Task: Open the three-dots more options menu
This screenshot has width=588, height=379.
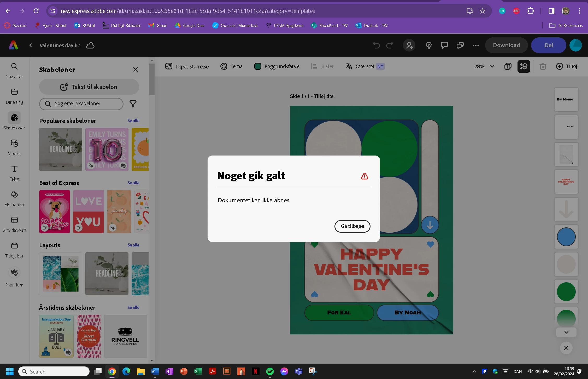Action: 476,45
